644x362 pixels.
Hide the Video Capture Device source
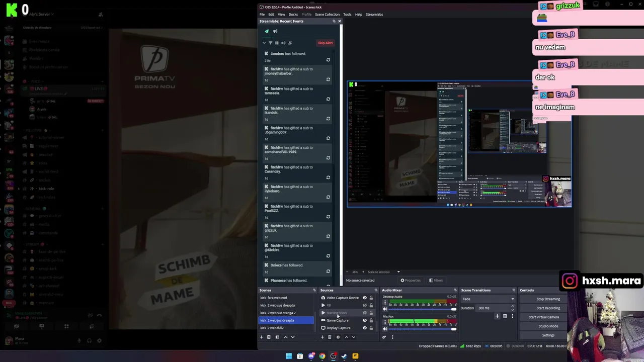coord(365,298)
